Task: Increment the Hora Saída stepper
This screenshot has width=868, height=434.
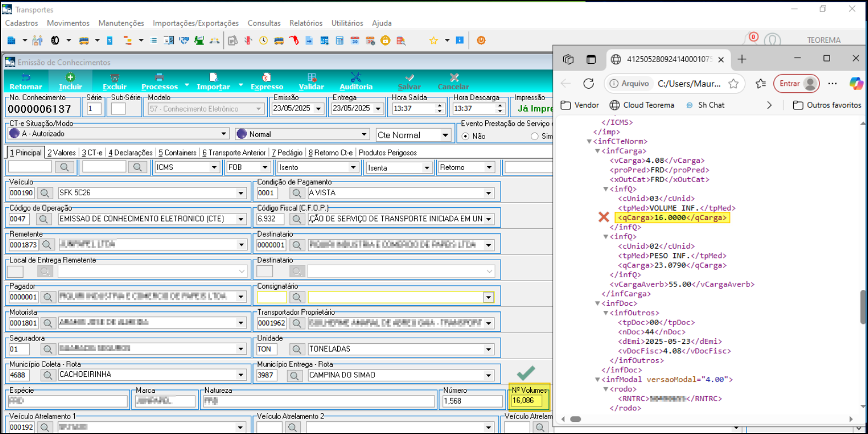Action: pos(440,106)
